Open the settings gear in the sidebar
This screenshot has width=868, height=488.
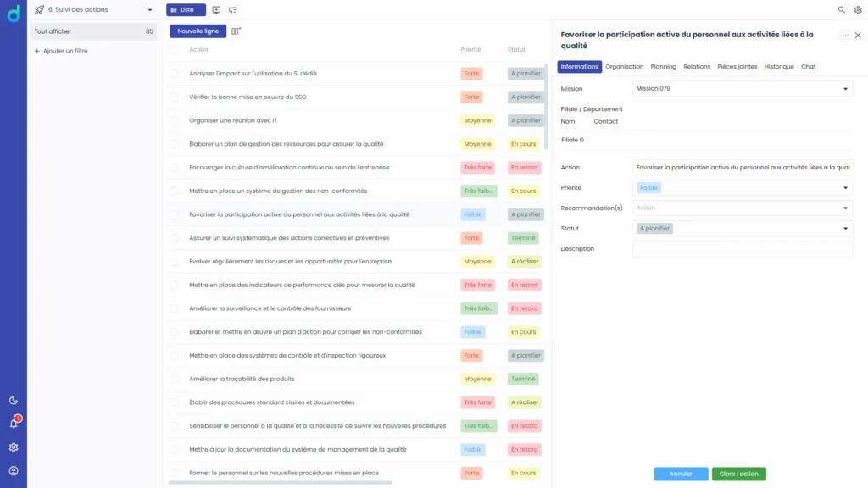point(12,447)
